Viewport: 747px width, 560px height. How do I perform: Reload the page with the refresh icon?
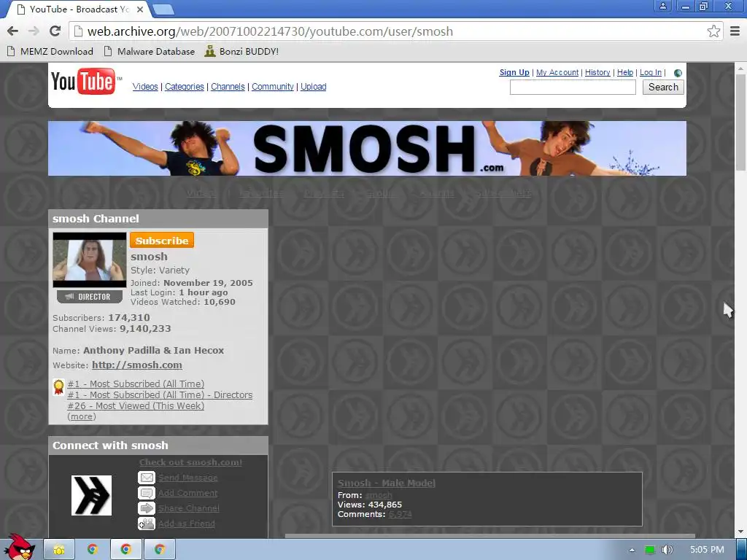click(x=55, y=31)
